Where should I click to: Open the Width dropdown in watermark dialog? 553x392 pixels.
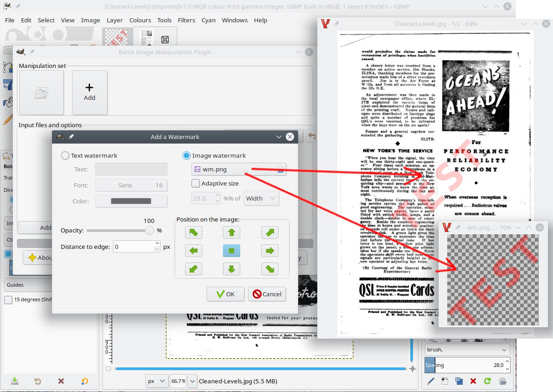[x=261, y=198]
